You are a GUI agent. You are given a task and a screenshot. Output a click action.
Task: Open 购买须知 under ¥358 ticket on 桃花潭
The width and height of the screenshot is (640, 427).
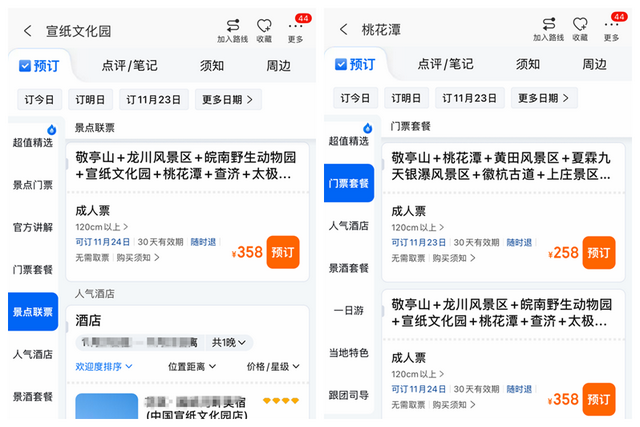(x=454, y=405)
